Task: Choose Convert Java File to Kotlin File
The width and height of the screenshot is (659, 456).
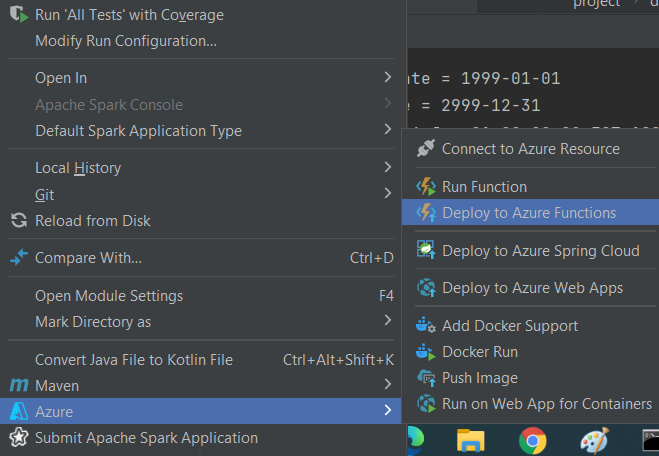Action: click(x=201, y=360)
